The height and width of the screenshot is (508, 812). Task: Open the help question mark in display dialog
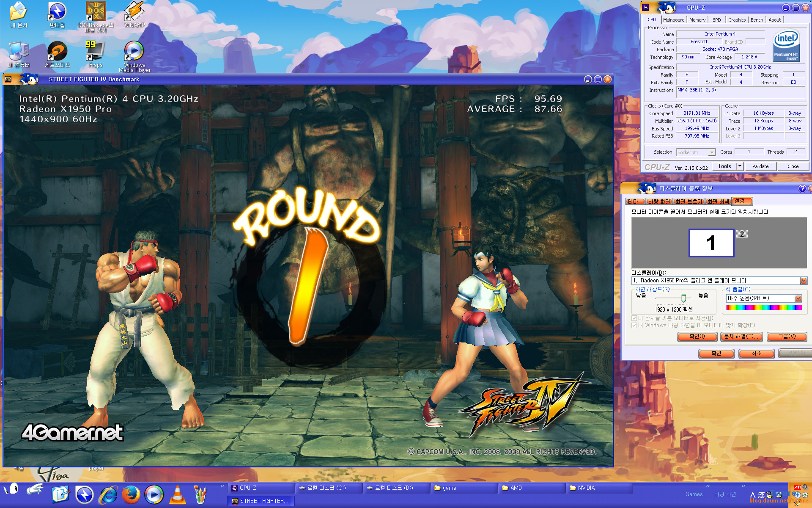pos(802,189)
